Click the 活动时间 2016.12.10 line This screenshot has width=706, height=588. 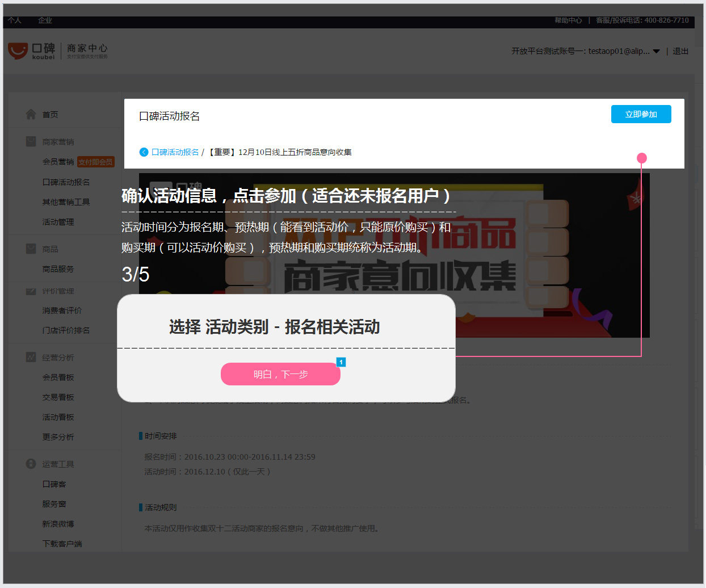208,472
